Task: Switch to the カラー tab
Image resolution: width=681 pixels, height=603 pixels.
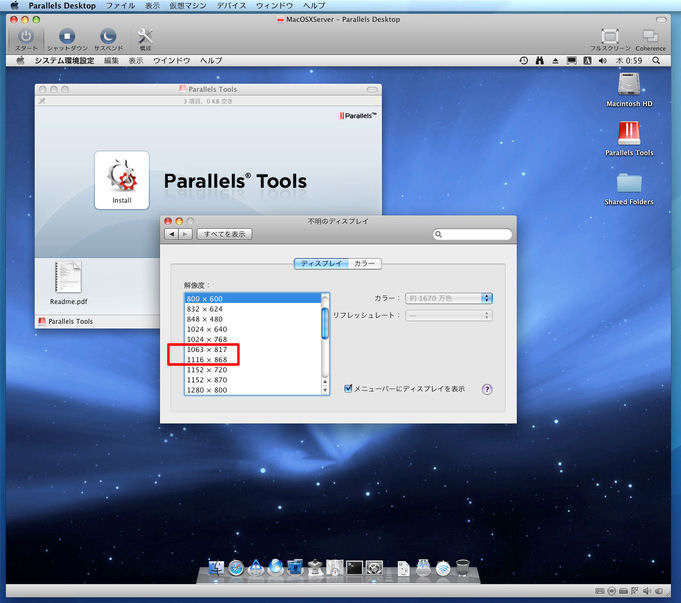Action: (x=364, y=263)
